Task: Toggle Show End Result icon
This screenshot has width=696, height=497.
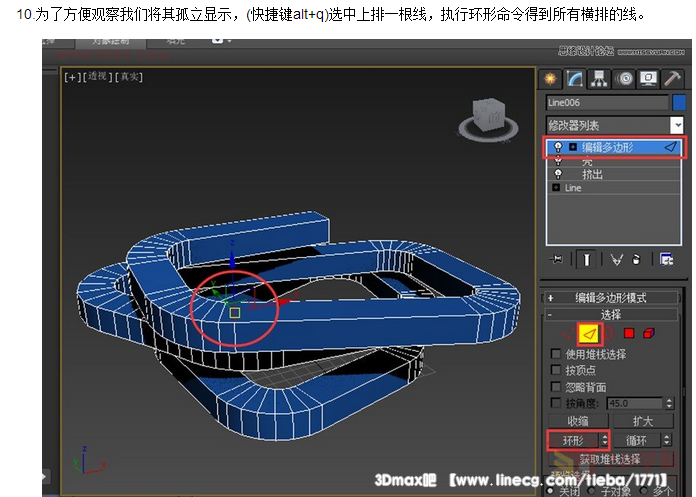Action: [586, 259]
